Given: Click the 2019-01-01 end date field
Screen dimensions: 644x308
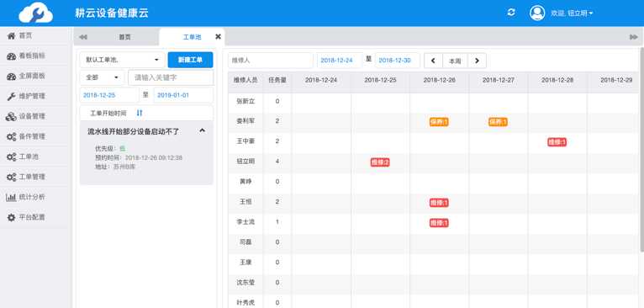Looking at the screenshot, I should tap(183, 95).
